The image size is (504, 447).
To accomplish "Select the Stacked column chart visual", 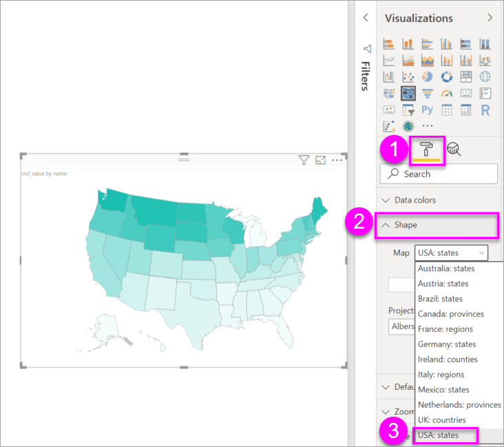I will tap(408, 43).
